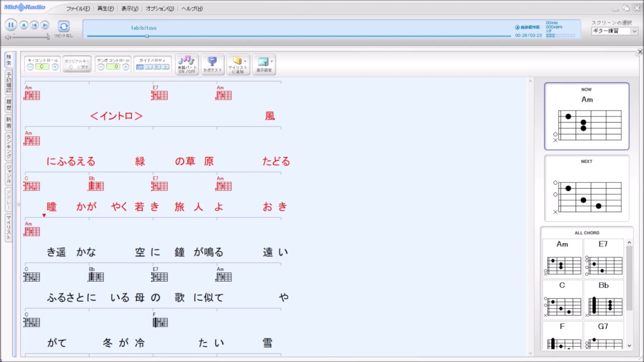The image size is (644, 362).
Task: Select Am in ALL CHORD list
Action: coord(562,258)
